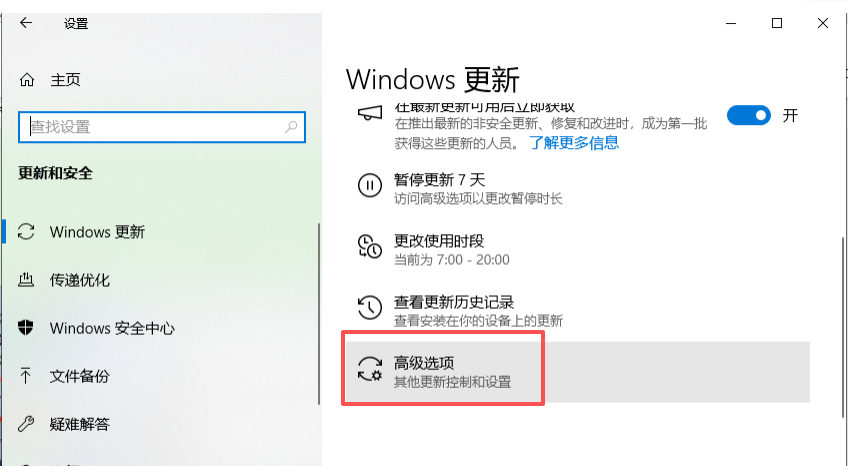This screenshot has height=466, width=848.
Task: Click 暂停更新 7 天 option
Action: 578,189
